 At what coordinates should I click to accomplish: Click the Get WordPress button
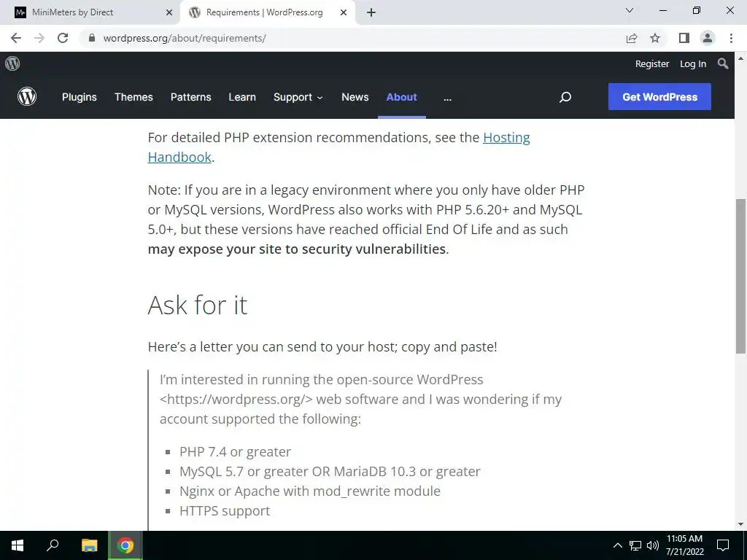pyautogui.click(x=659, y=97)
